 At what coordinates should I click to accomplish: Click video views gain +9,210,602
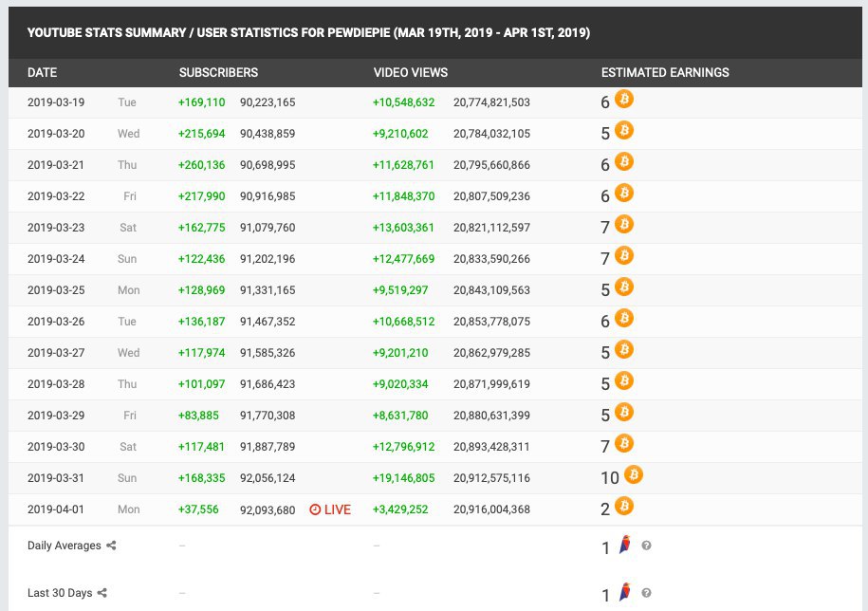click(400, 134)
